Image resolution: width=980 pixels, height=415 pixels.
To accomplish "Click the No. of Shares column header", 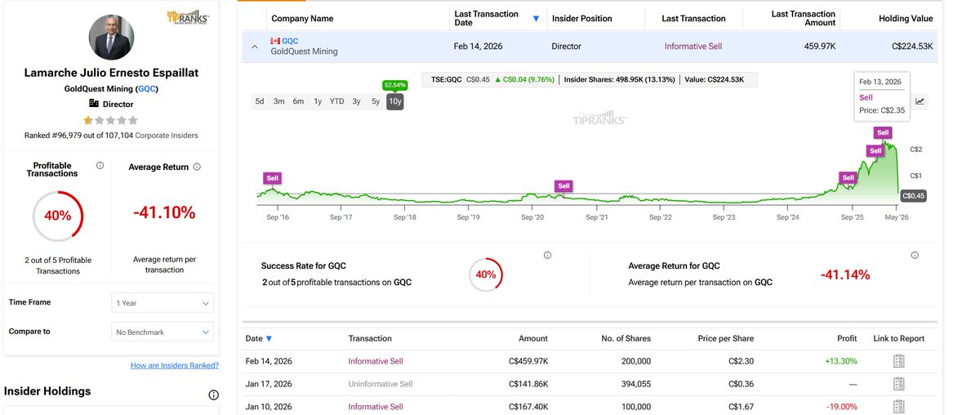I will click(x=626, y=338).
